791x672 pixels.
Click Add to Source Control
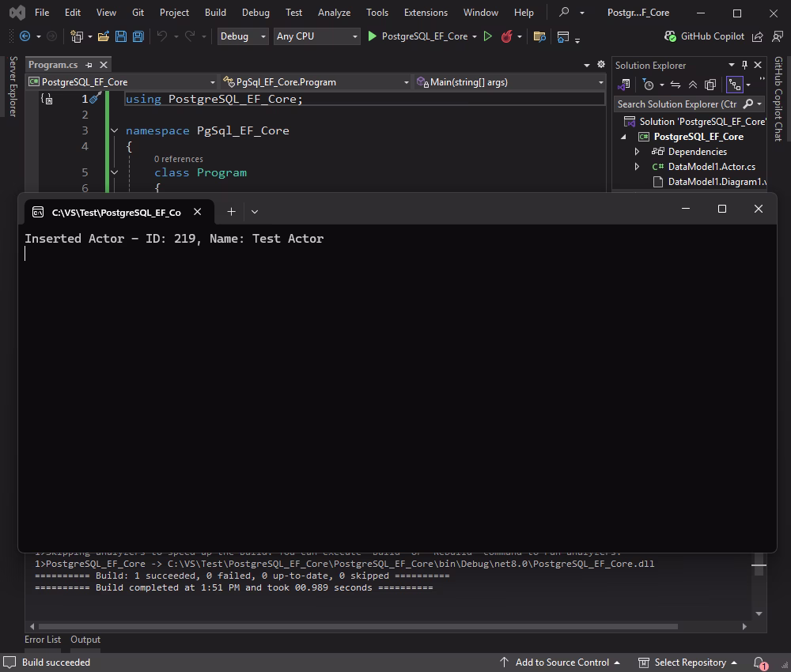pyautogui.click(x=564, y=662)
